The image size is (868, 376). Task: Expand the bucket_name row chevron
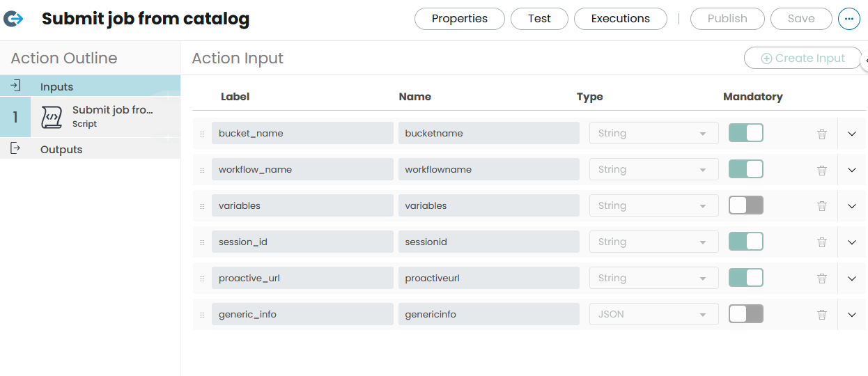pyautogui.click(x=852, y=134)
